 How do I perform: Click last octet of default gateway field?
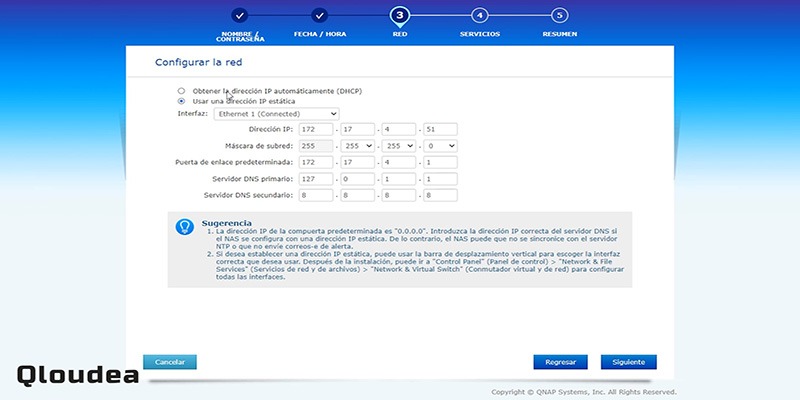440,163
